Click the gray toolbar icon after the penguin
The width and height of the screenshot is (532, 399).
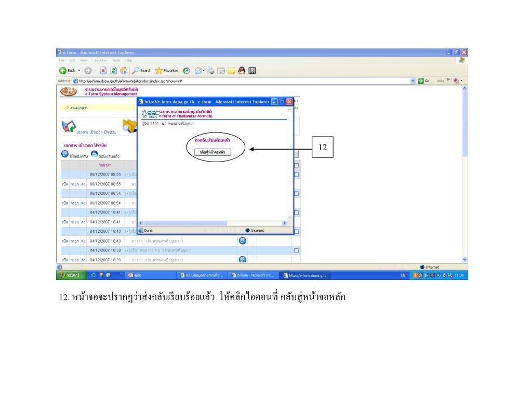coord(252,71)
